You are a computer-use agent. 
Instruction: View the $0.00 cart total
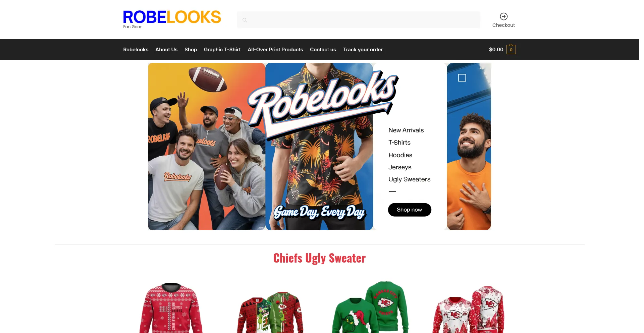[x=496, y=50]
